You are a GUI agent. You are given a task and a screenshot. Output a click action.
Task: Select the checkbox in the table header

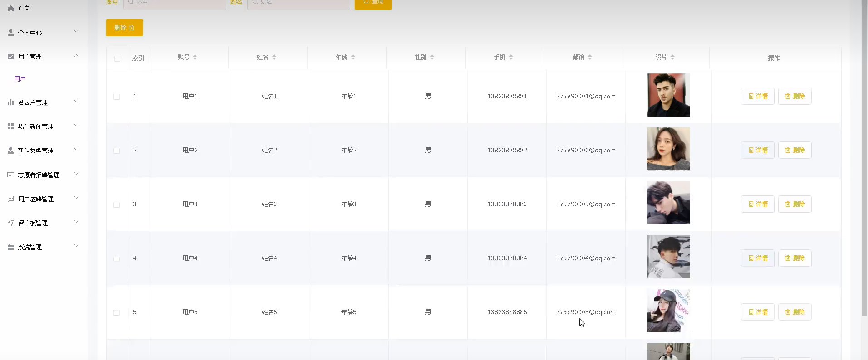point(117,58)
